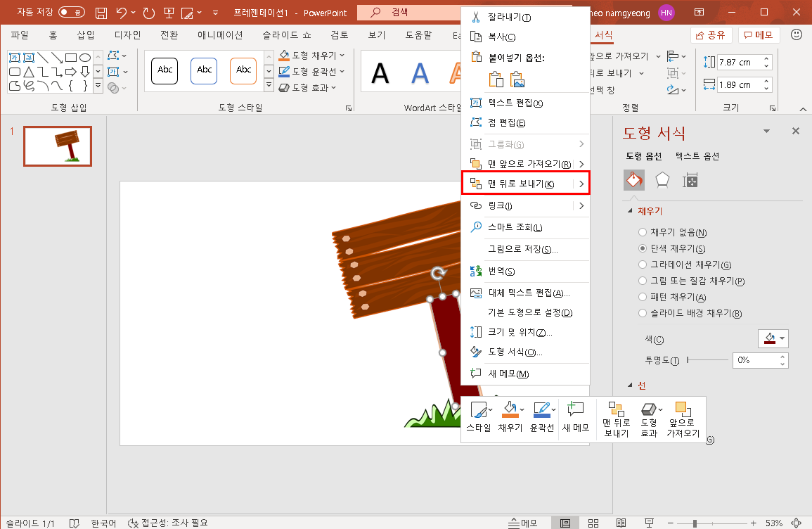Screen dimensions: 812x529
Task: Click the search magnifier icon
Action: (x=376, y=12)
